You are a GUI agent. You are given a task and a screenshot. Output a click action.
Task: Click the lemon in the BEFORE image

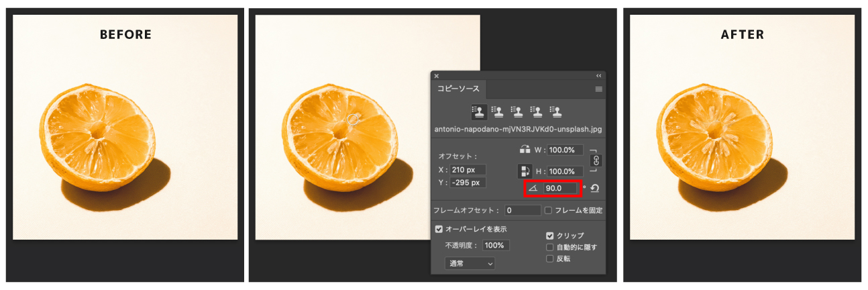[x=98, y=137]
